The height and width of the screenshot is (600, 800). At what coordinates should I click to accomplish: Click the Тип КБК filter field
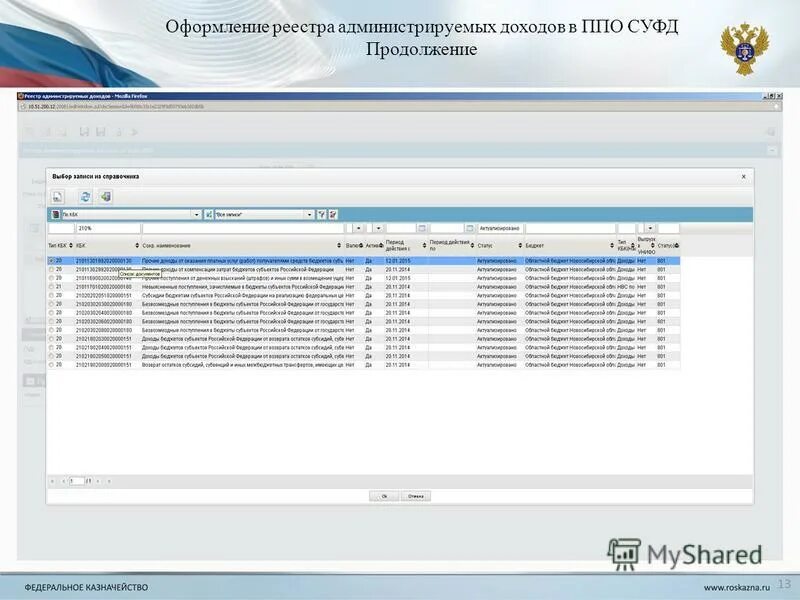61,229
